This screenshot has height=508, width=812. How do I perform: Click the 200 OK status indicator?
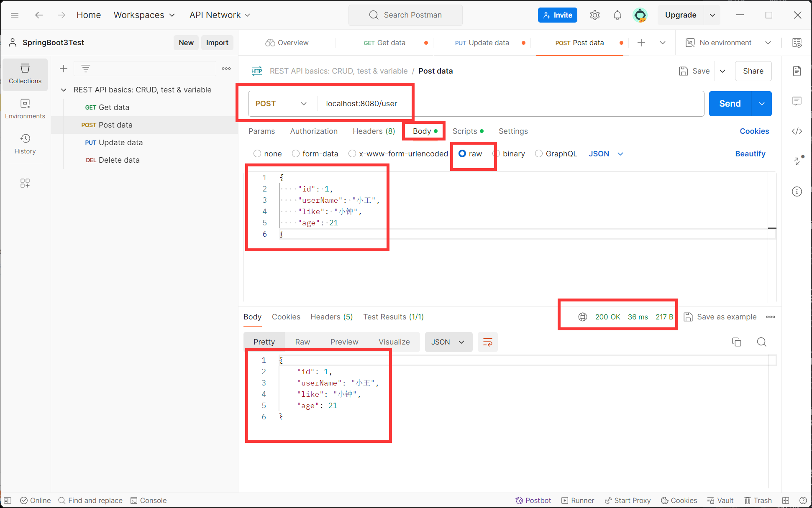coord(607,316)
